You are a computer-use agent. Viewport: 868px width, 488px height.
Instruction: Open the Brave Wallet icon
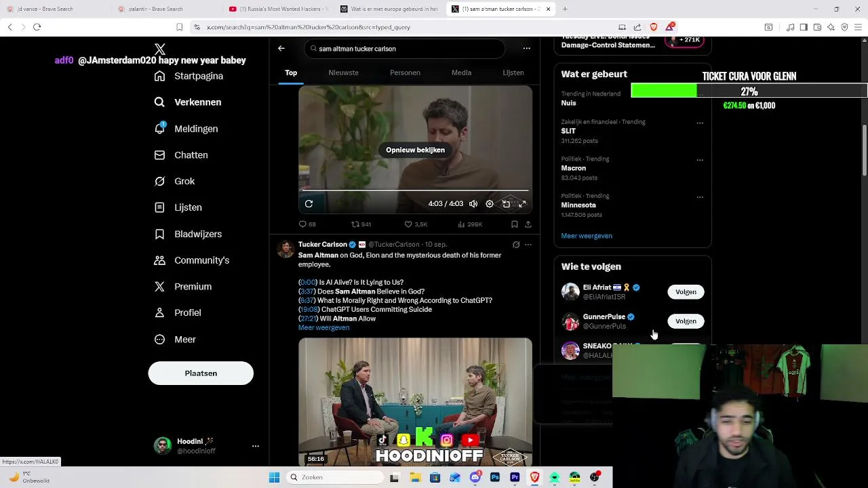tap(817, 27)
